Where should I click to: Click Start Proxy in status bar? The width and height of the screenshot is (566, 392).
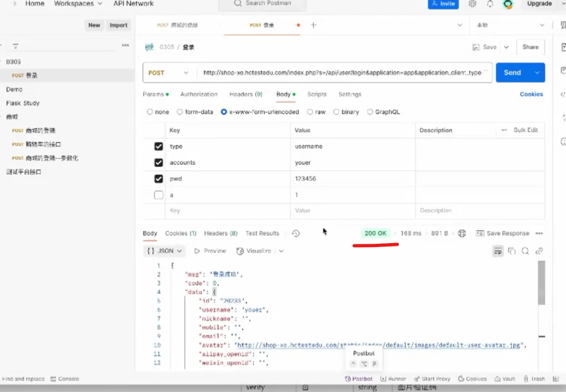coord(432,379)
